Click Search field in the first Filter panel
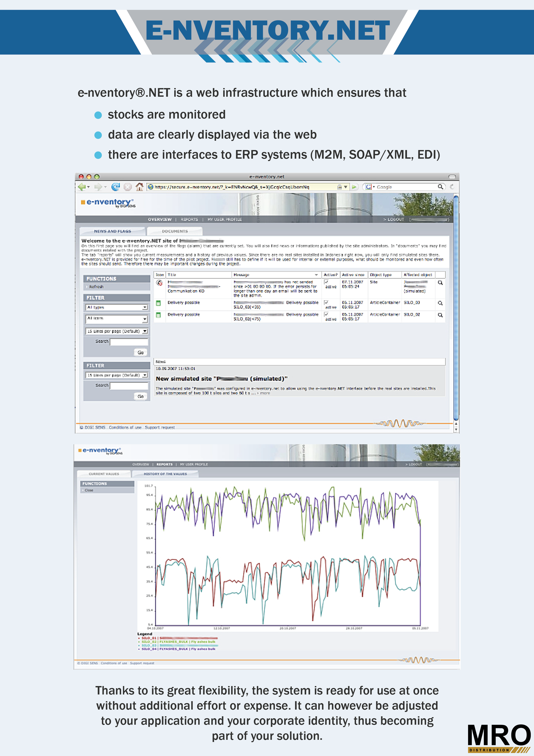 point(129,342)
